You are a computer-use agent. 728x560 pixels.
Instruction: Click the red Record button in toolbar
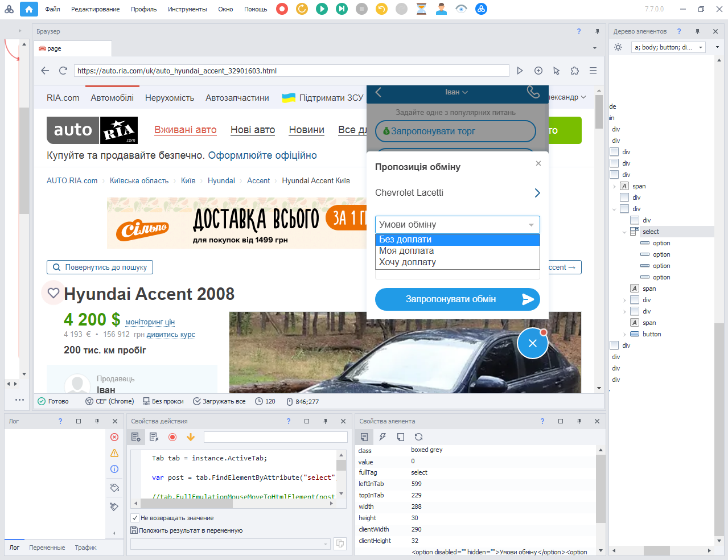(x=282, y=9)
